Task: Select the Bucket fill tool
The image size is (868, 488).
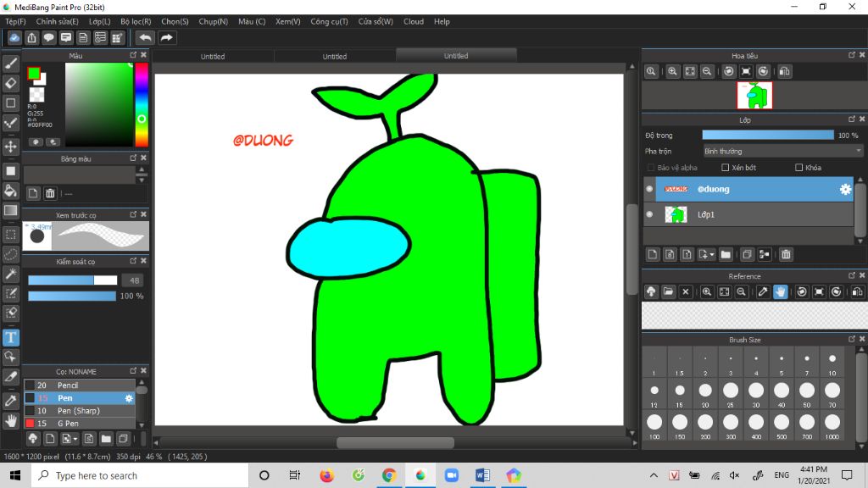Action: click(x=10, y=191)
